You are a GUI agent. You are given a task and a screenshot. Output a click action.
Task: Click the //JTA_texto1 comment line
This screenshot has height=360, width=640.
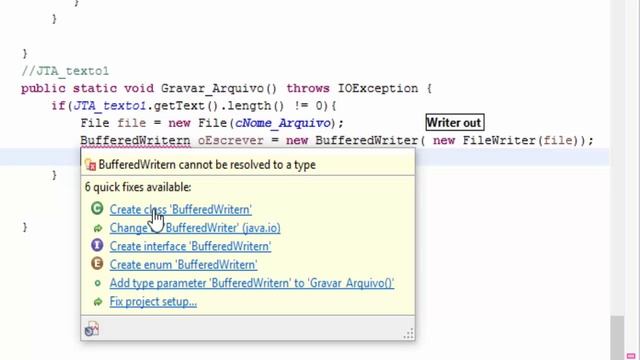(x=65, y=71)
